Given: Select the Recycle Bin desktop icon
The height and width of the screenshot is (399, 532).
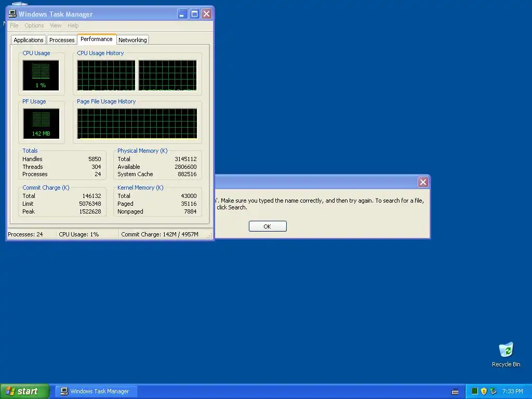Looking at the screenshot, I should pos(506,355).
